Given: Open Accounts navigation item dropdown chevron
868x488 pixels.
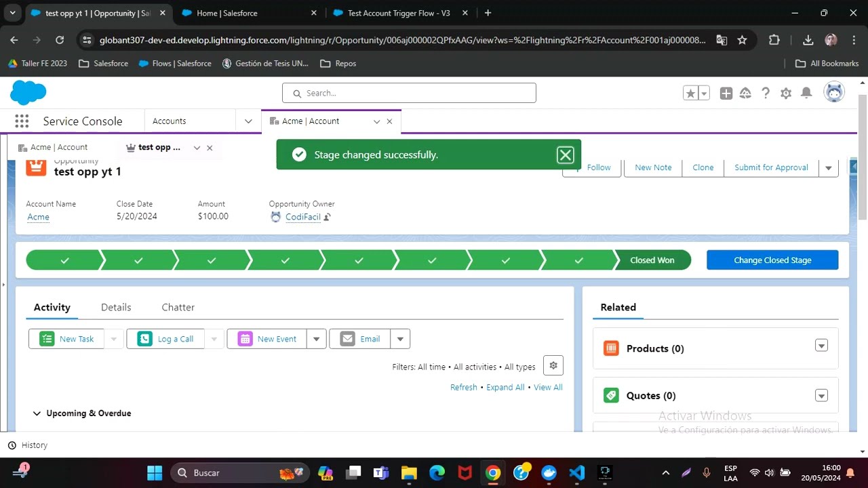Looking at the screenshot, I should 248,121.
